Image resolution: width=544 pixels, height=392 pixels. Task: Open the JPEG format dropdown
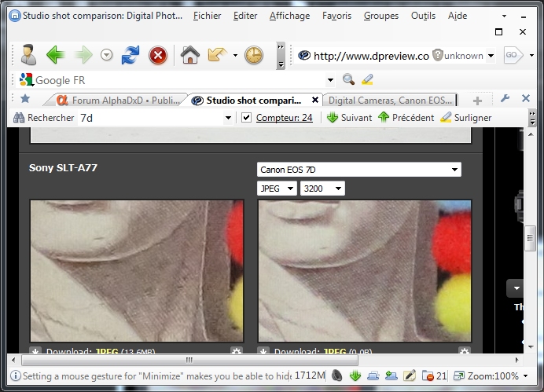pyautogui.click(x=277, y=189)
